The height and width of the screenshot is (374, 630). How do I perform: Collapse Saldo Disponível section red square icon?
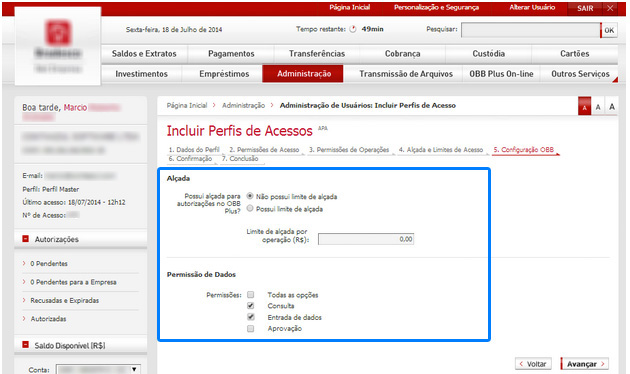coord(26,345)
